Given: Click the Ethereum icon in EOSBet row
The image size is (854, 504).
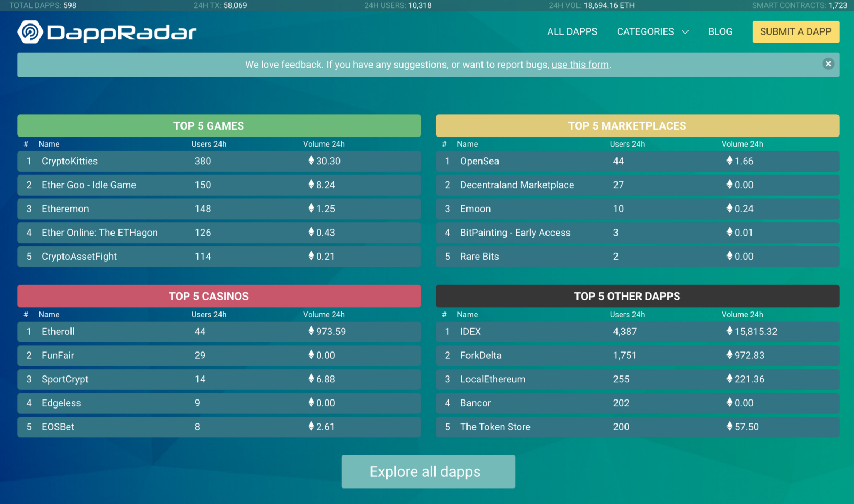Looking at the screenshot, I should pos(311,426).
